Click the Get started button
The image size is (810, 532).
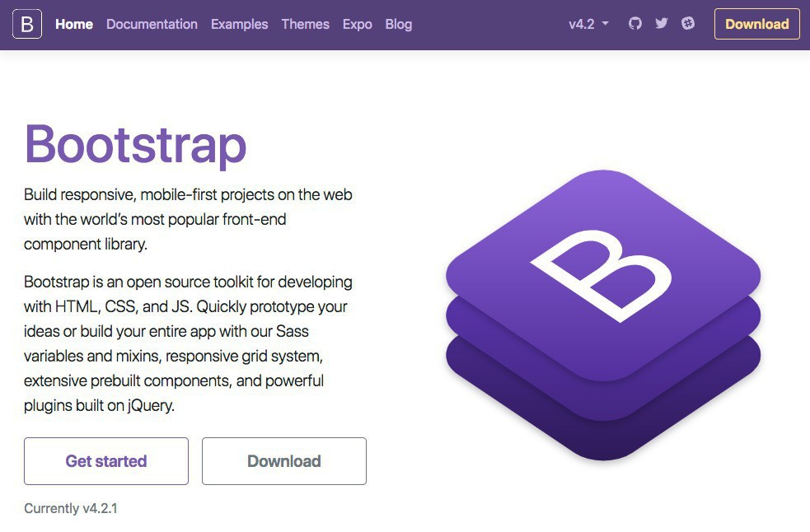pyautogui.click(x=106, y=461)
